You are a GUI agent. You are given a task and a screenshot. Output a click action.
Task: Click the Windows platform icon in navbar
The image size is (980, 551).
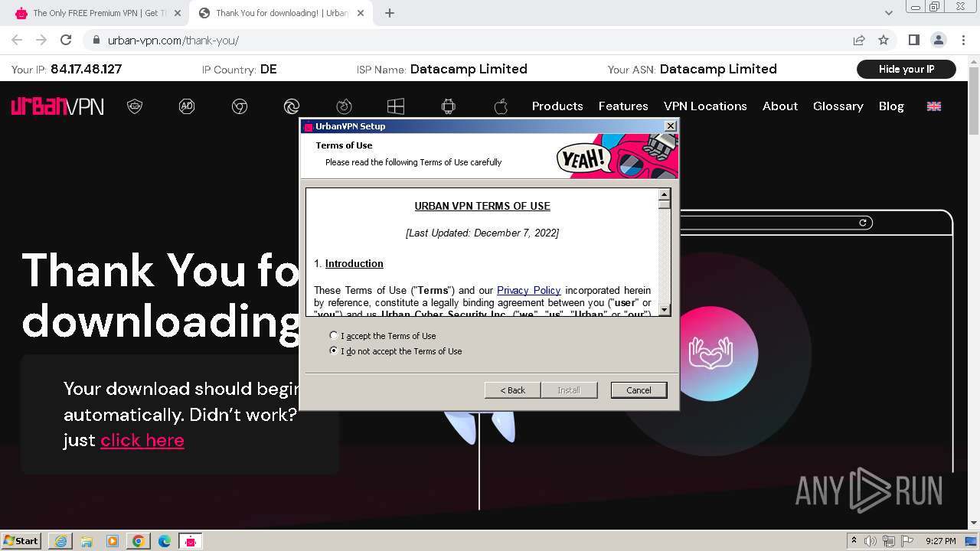point(396,106)
